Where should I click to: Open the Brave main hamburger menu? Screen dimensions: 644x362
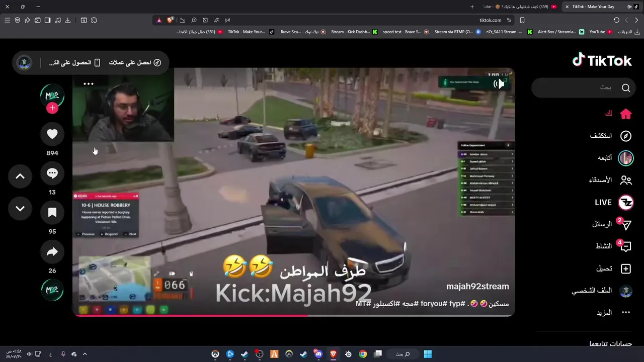[7, 20]
